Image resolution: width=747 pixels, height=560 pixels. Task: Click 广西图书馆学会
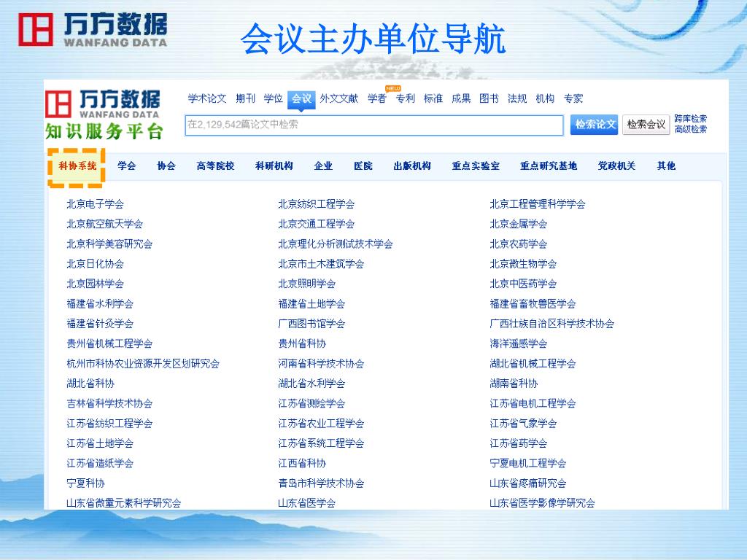point(311,324)
